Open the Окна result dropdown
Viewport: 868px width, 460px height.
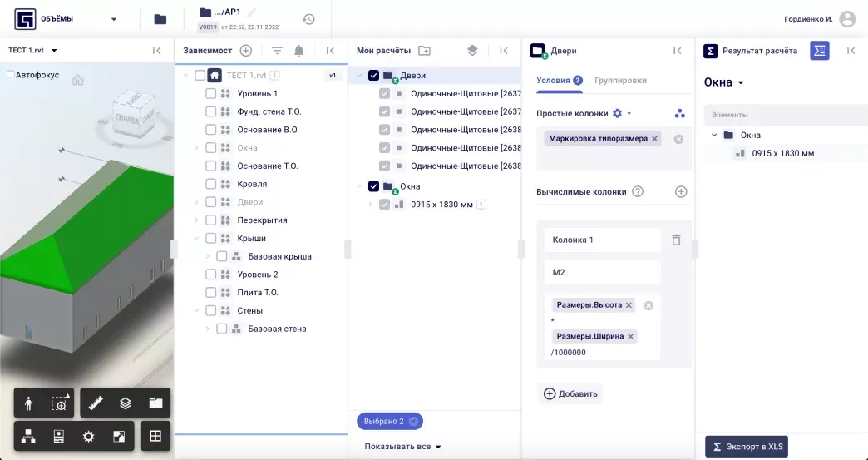click(x=723, y=82)
